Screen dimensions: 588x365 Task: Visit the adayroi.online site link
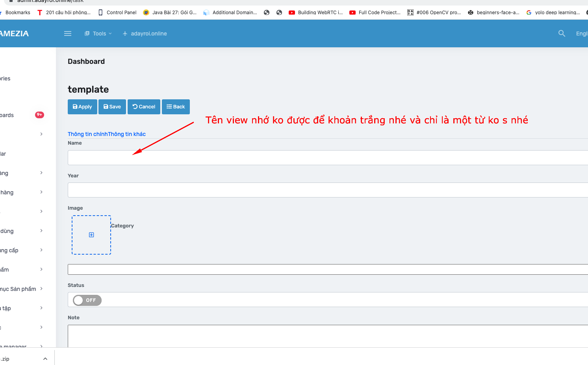(x=145, y=34)
